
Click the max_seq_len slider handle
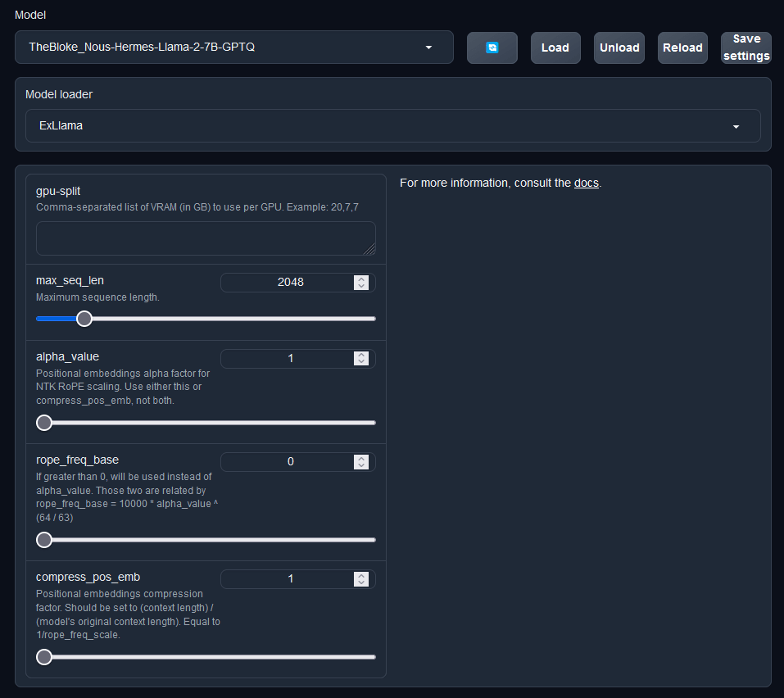click(84, 319)
